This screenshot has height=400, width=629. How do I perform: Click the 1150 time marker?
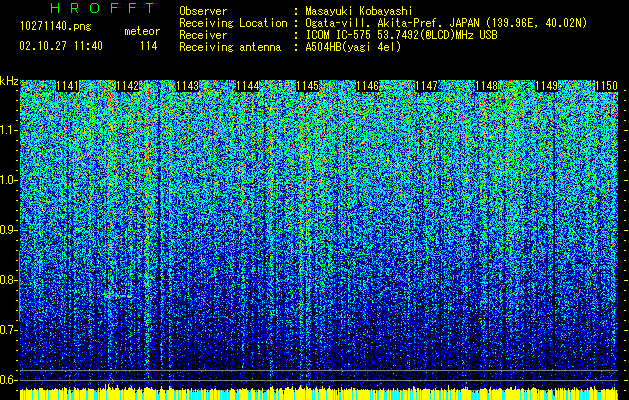pos(606,86)
